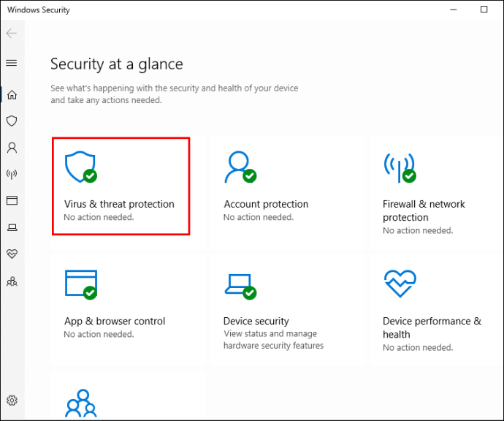
Task: Open Account protection person sidebar icon
Action: (x=12, y=148)
